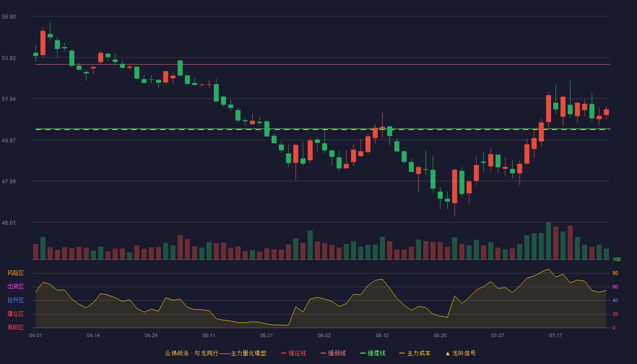
Task: Click the 06-12 date label
Action: tap(382, 335)
